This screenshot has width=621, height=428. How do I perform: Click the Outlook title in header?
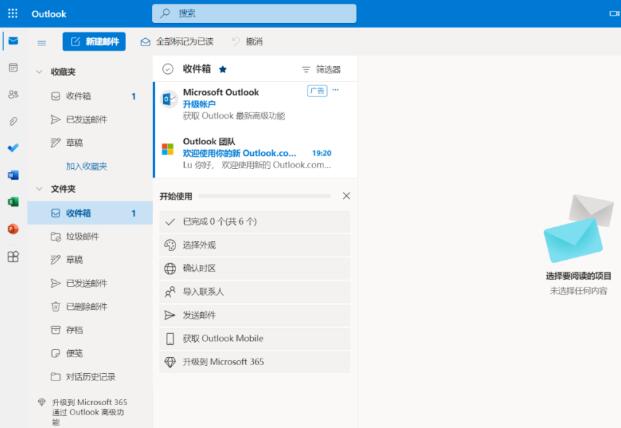click(x=49, y=14)
